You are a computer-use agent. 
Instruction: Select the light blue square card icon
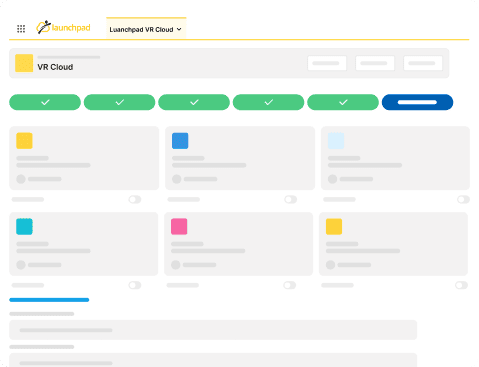point(336,141)
